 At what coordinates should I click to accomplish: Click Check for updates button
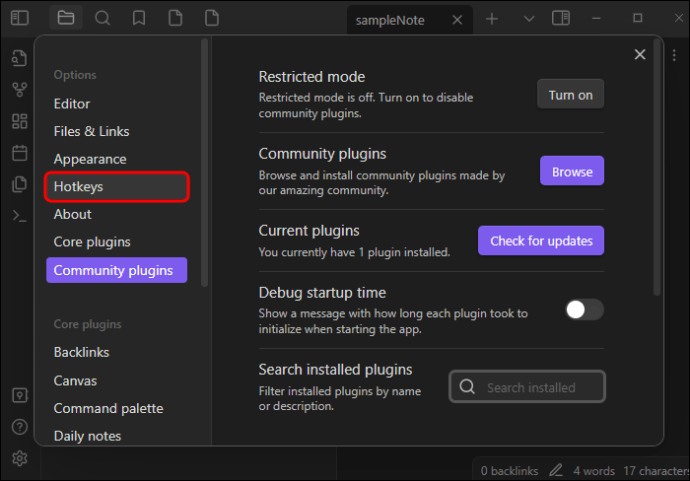pos(541,241)
